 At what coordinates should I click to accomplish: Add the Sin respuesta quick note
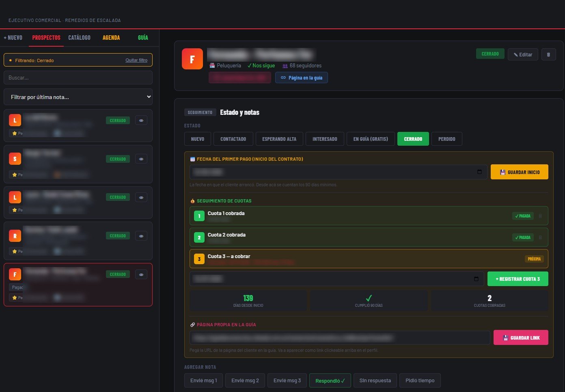[x=375, y=381]
